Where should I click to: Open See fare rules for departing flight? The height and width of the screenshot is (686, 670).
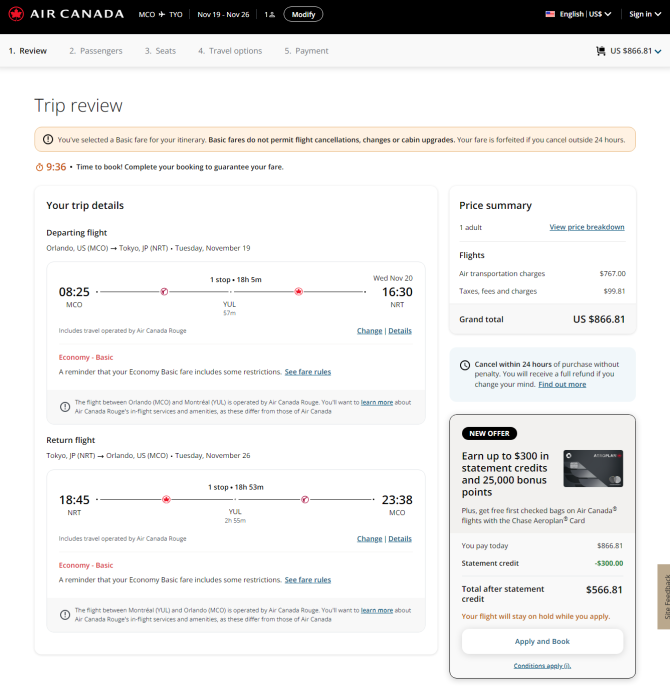point(308,372)
